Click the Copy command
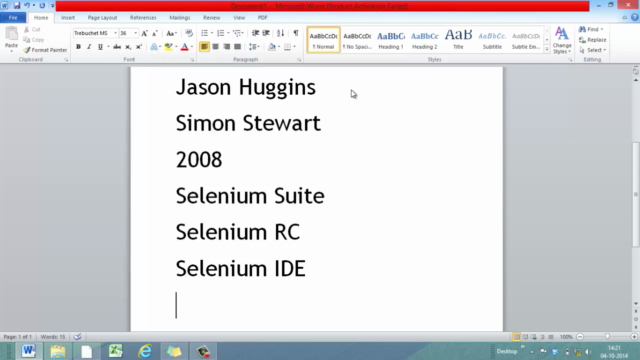Image resolution: width=640 pixels, height=360 pixels. [34, 40]
